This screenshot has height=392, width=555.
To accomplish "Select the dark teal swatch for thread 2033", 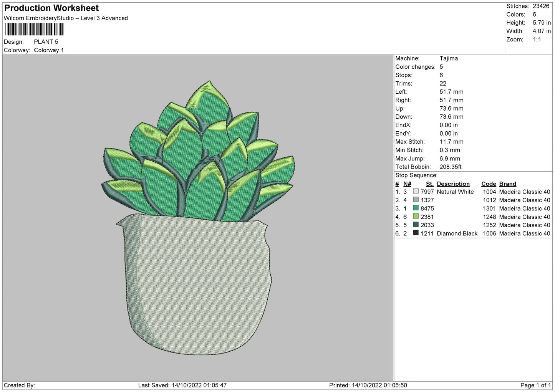I will 416,225.
